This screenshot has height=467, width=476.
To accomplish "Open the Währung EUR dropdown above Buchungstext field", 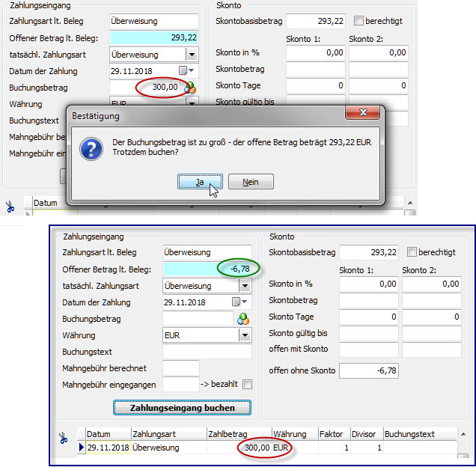I will 244,335.
